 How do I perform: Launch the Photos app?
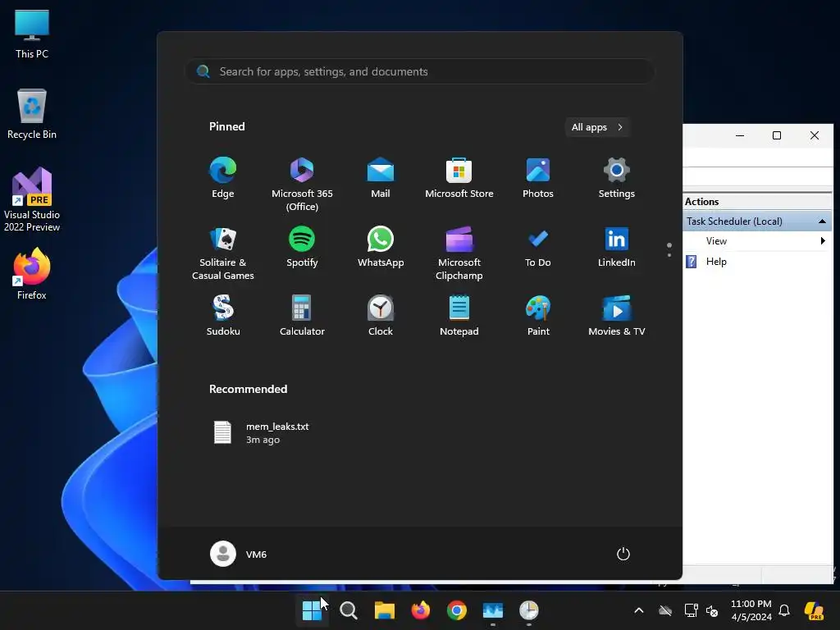538,178
